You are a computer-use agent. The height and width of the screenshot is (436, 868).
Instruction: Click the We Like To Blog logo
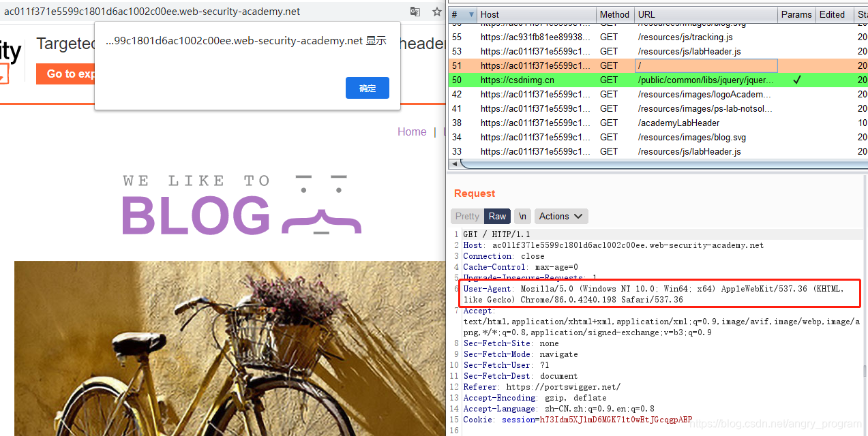coord(242,205)
